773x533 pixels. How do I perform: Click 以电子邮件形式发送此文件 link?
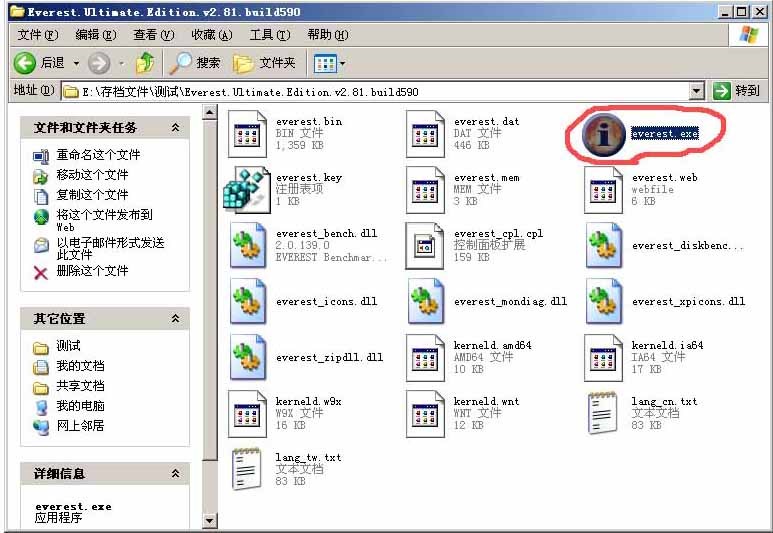click(x=110, y=248)
